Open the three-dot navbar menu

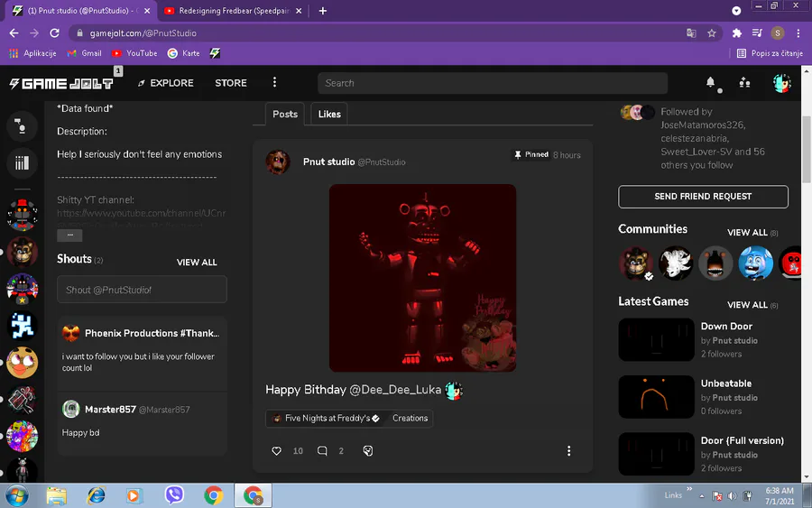[x=274, y=82]
